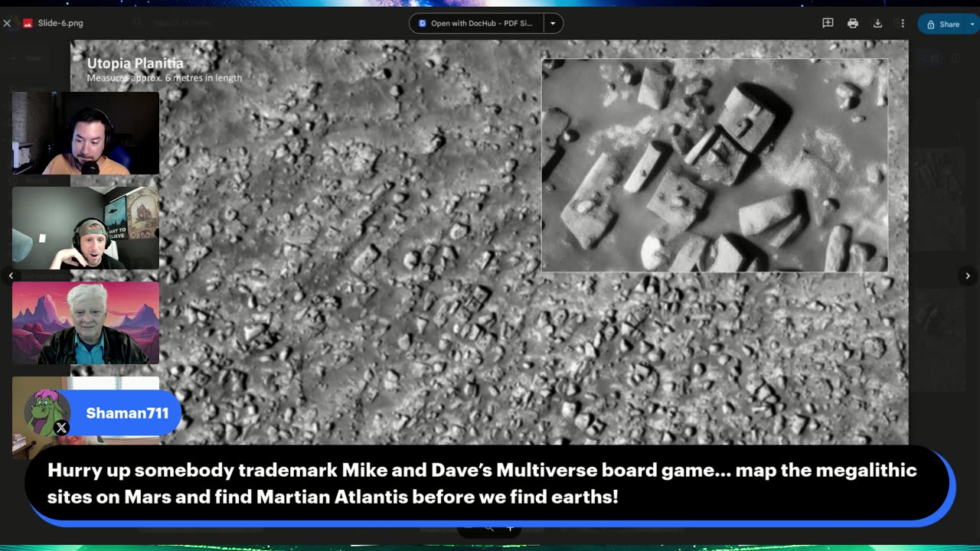Click the Slide-6.png file name
This screenshot has width=980, height=551.
(60, 24)
